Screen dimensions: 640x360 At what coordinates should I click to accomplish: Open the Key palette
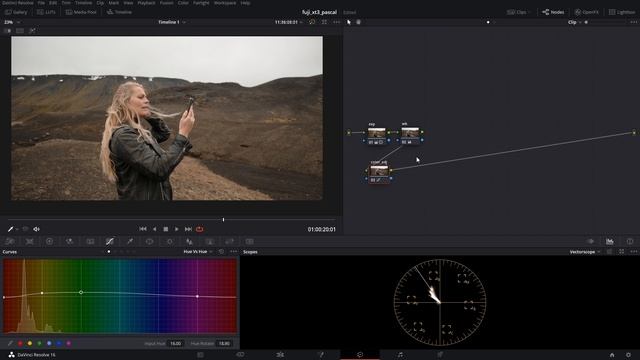tap(209, 241)
